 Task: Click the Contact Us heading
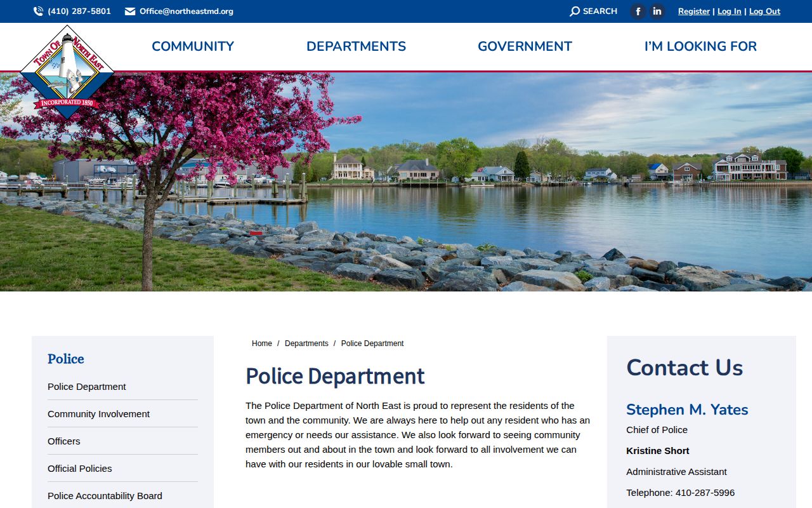[x=684, y=368]
